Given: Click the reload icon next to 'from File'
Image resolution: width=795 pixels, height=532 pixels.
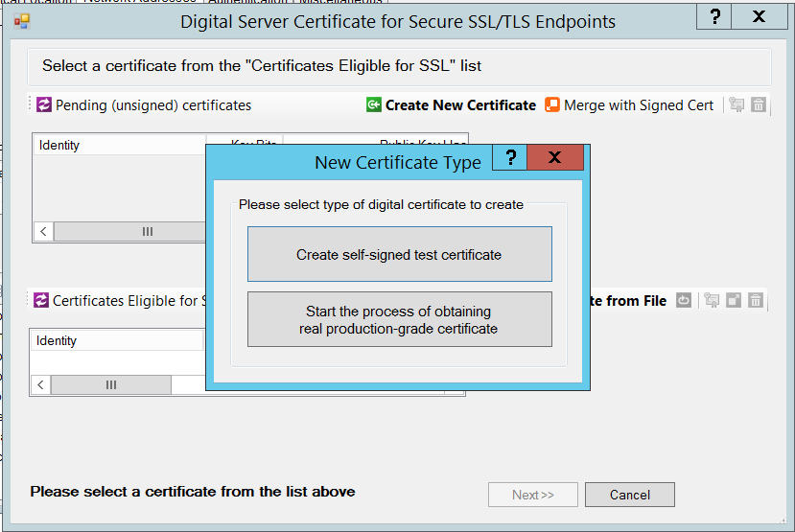Looking at the screenshot, I should point(684,300).
